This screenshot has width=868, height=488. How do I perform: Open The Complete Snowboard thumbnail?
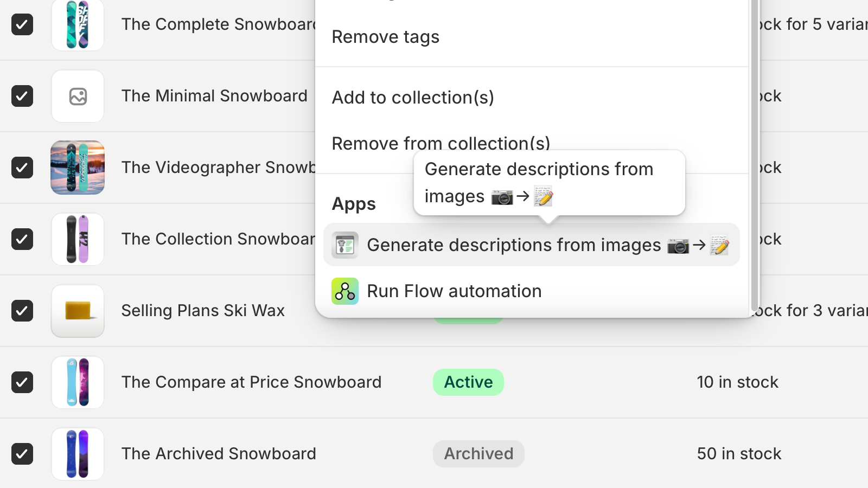(x=78, y=24)
